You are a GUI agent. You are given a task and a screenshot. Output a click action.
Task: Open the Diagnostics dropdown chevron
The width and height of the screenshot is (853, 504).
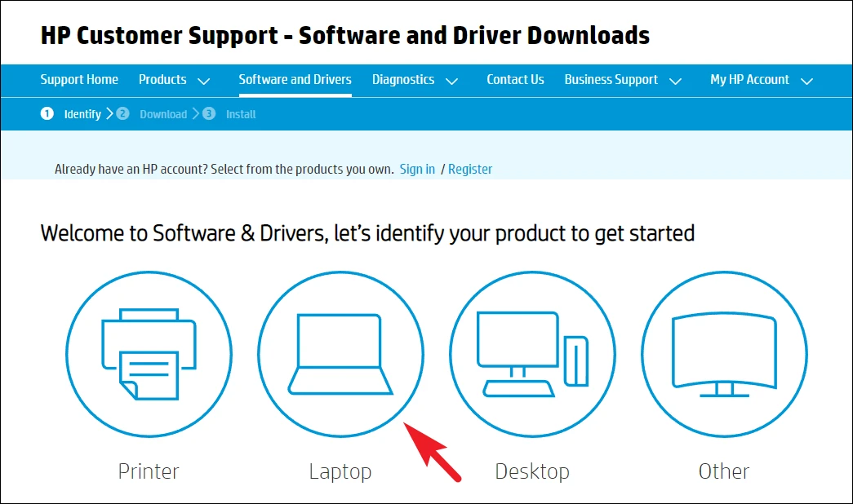451,82
